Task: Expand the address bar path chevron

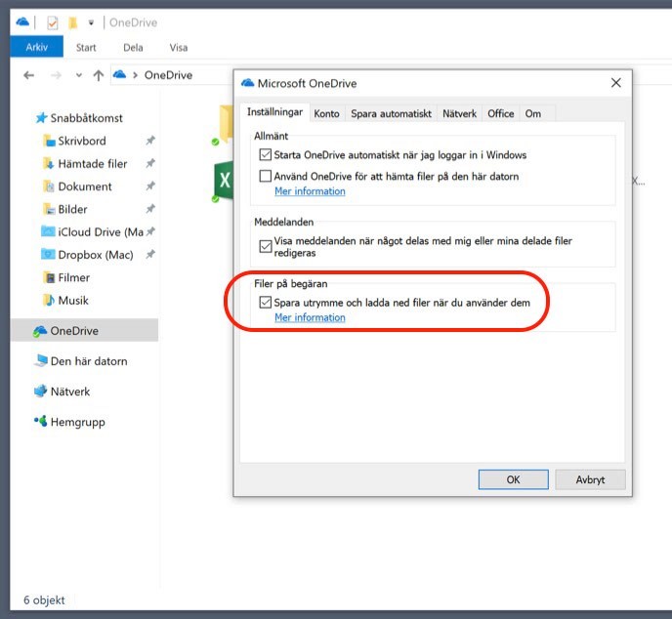Action: [x=135, y=75]
